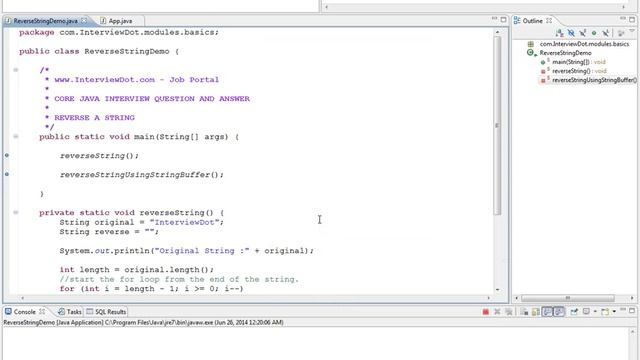640x360 pixels.
Task: Click the ruler marker beside reverseStringUsingStringBuffer() call
Action: point(7,174)
